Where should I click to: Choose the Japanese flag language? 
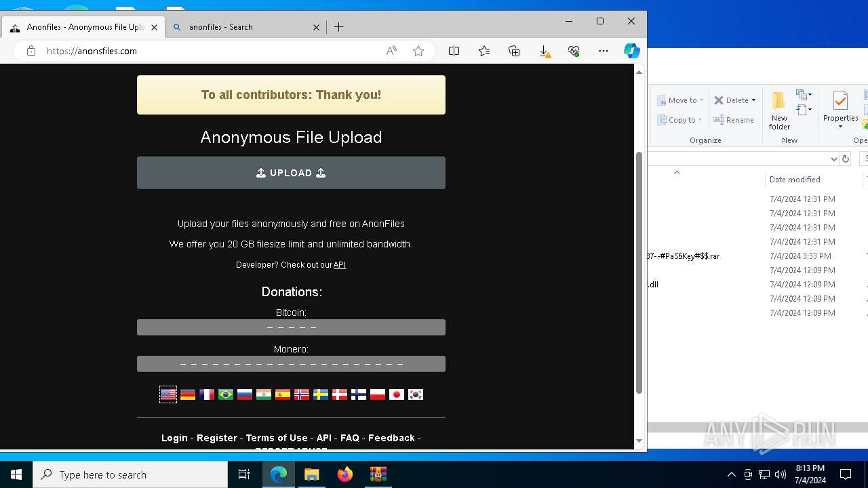click(x=397, y=394)
